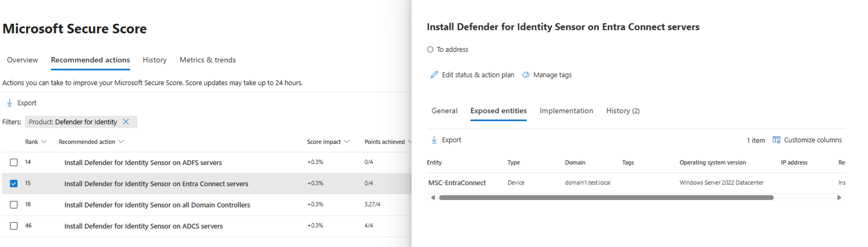Uncheck the Entra Connect servers row checkbox
Screen dimensions: 868x247
(14, 183)
